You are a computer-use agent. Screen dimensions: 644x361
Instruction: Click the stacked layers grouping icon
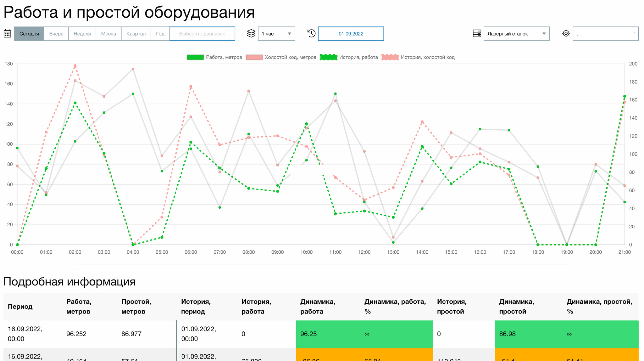(x=251, y=34)
